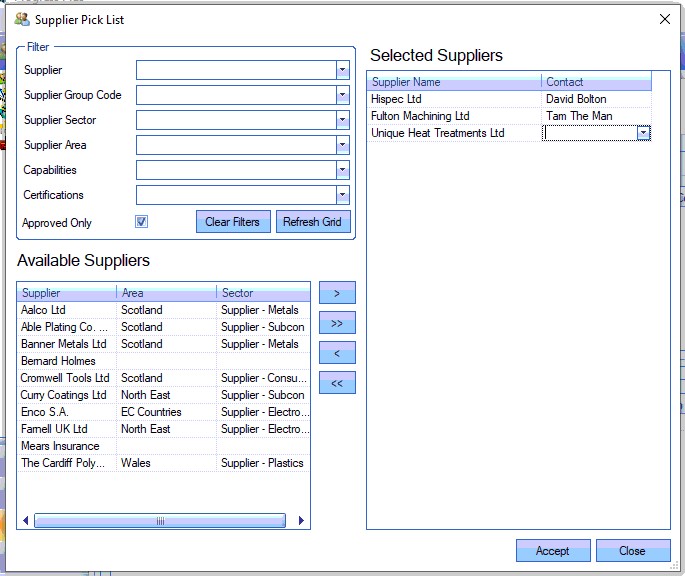Click into the Capabilities field
The height and width of the screenshot is (576, 685).
pos(236,170)
